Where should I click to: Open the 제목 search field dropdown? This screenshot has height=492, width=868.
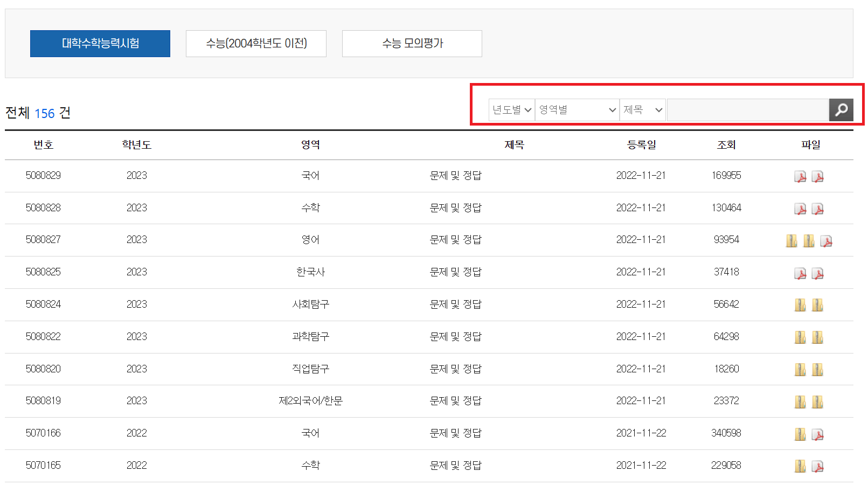(x=642, y=109)
